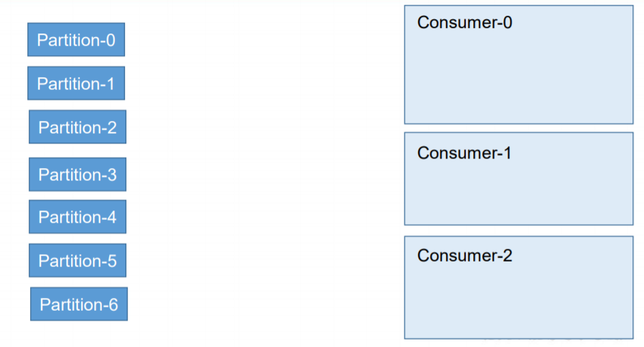
Task: Click the Partition-0 label text
Action: (x=76, y=40)
